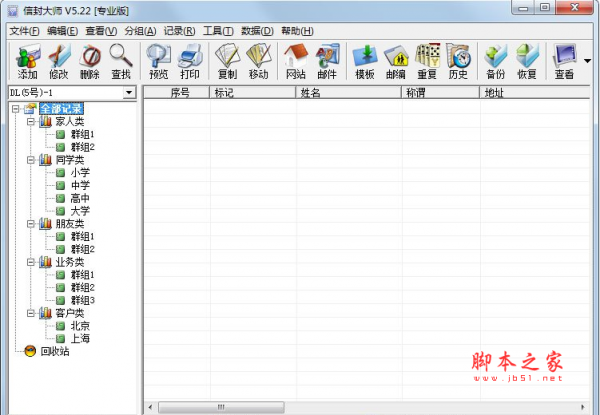Select 群组1 under 朋友类
The image size is (600, 415).
point(82,236)
